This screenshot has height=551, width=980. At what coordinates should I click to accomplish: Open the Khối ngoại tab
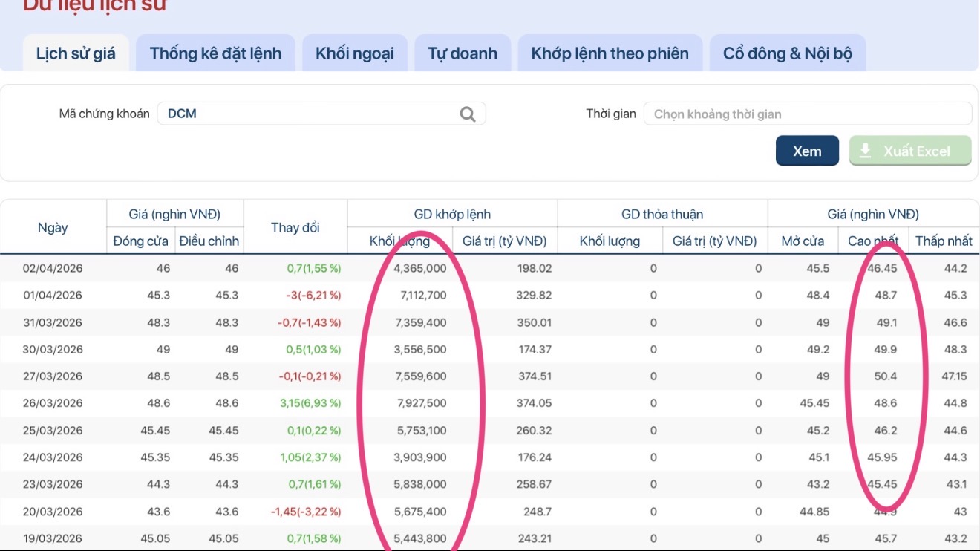point(355,53)
